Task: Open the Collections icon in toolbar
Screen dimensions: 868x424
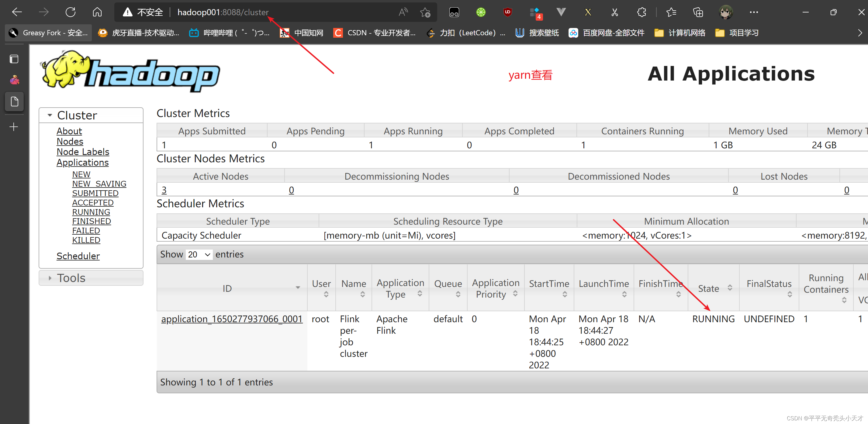Action: 697,12
